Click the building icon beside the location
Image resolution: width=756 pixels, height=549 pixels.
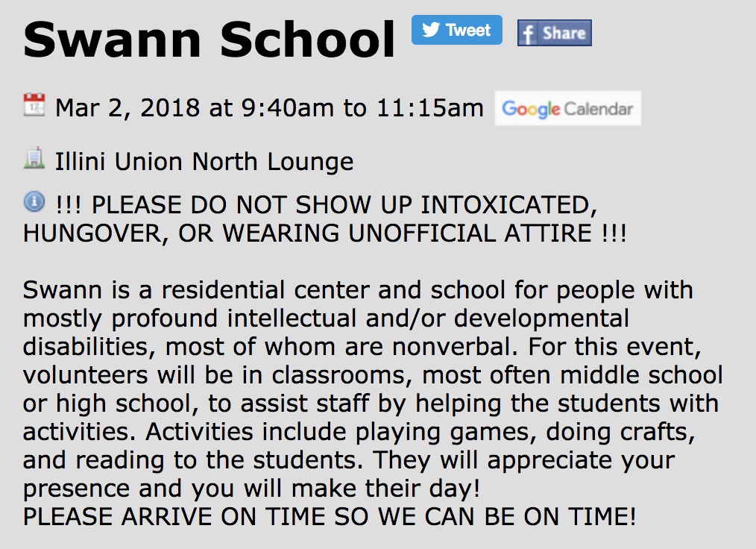click(x=34, y=159)
